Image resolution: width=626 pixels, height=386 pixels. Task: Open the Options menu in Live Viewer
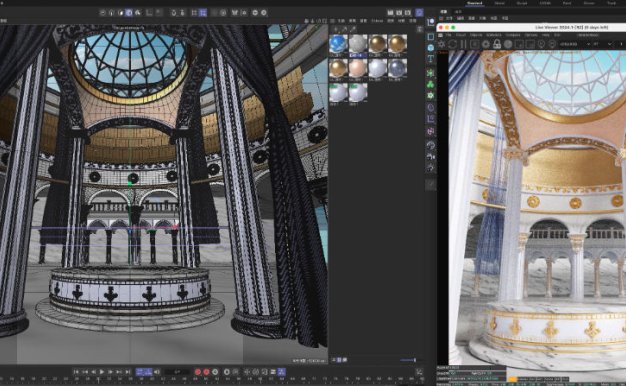click(x=531, y=35)
